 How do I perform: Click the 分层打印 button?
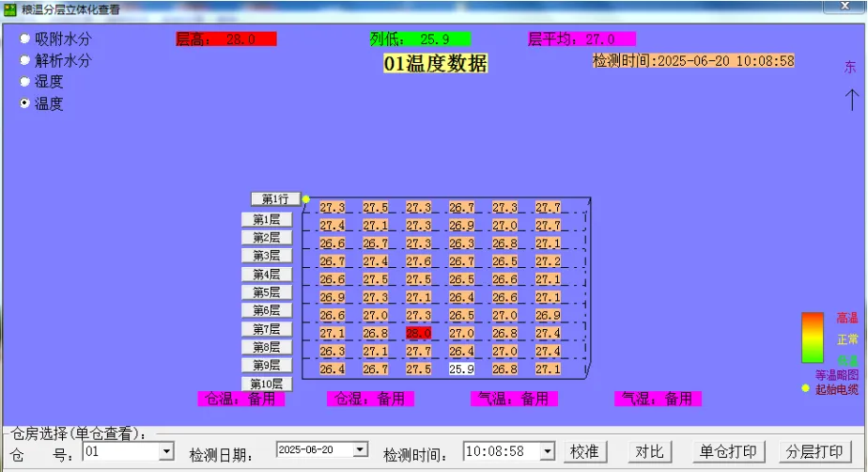[x=814, y=451]
